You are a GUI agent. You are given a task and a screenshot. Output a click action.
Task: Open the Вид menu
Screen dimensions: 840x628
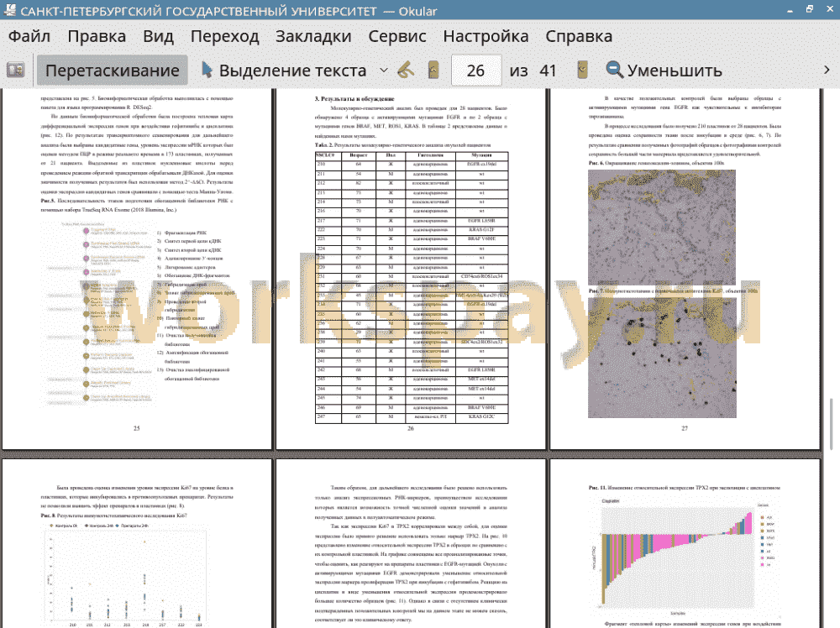pyautogui.click(x=158, y=36)
